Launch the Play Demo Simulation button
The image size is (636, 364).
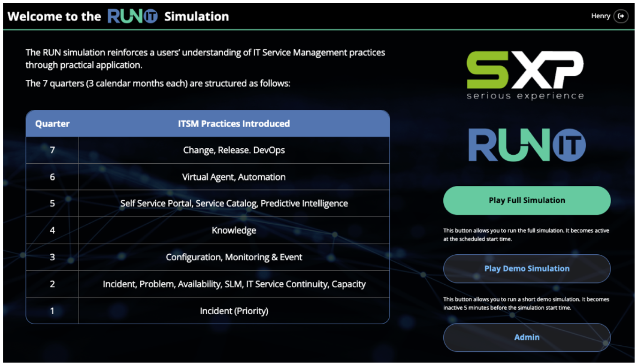click(527, 269)
